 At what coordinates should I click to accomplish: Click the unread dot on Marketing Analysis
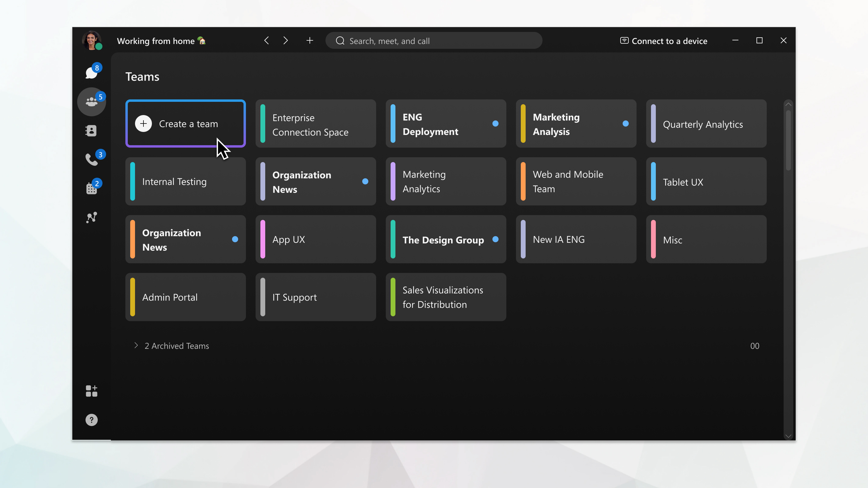click(625, 124)
